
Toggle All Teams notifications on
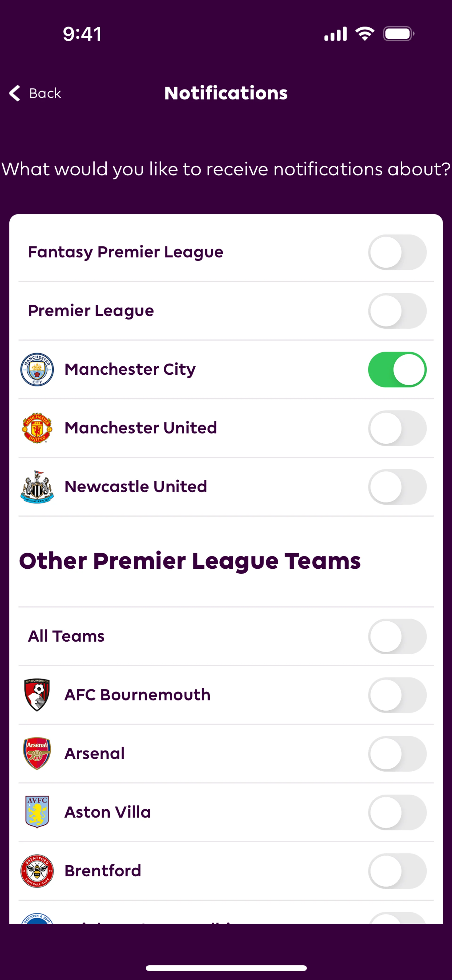(397, 636)
